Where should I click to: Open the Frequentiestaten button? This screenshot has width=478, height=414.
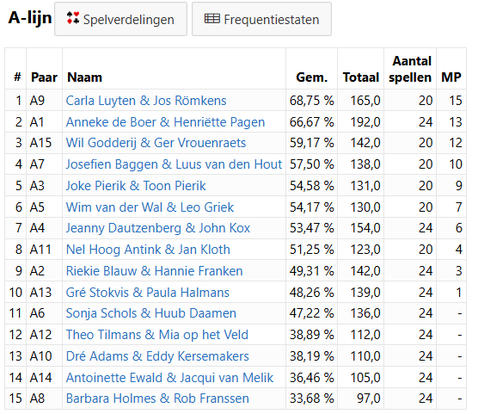[x=262, y=19]
